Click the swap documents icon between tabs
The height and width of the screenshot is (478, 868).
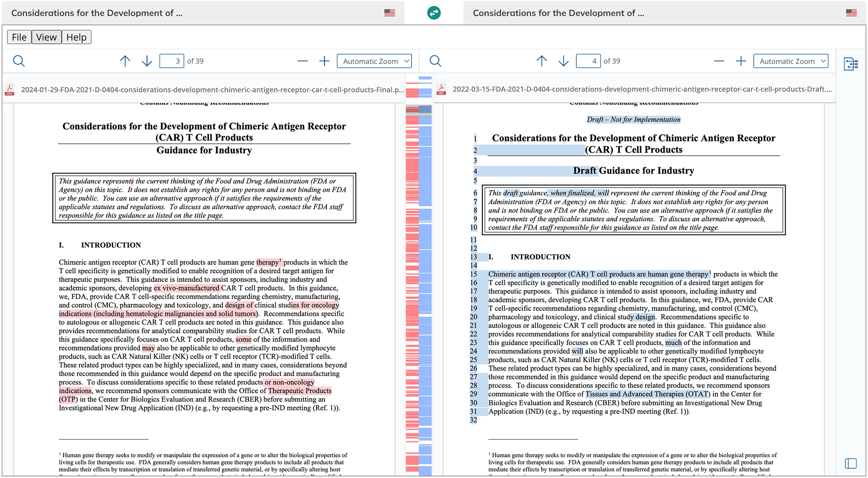click(x=434, y=13)
